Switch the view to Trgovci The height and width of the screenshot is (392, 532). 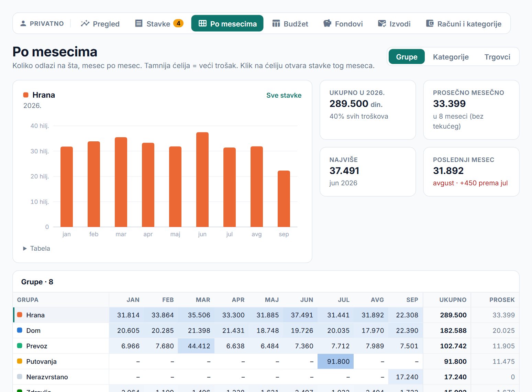click(497, 57)
